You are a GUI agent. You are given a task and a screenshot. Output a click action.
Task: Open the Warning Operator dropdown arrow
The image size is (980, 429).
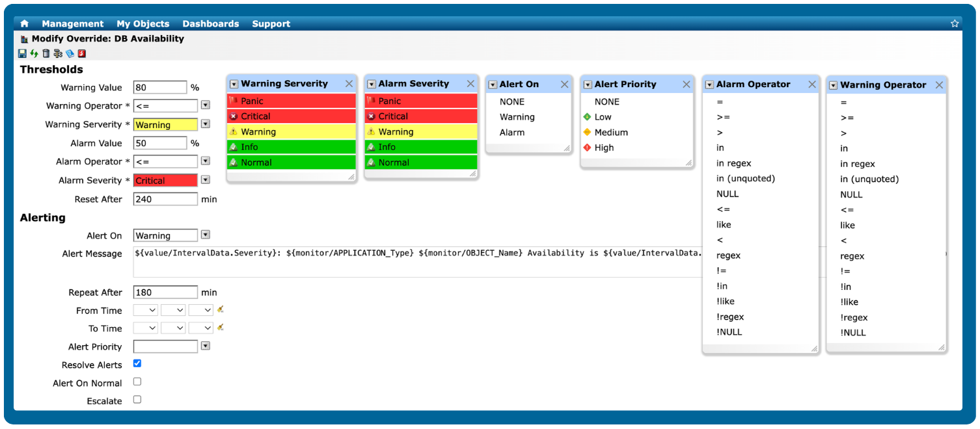tap(206, 105)
